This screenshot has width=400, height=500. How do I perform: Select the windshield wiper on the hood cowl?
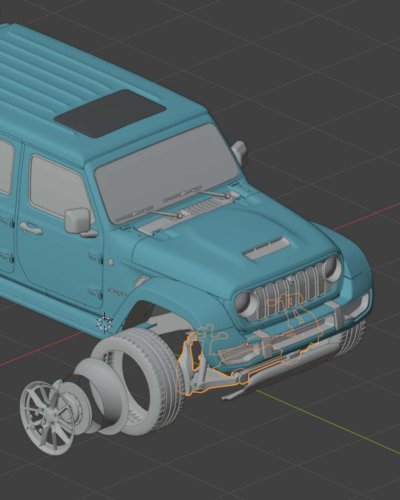pos(163,213)
